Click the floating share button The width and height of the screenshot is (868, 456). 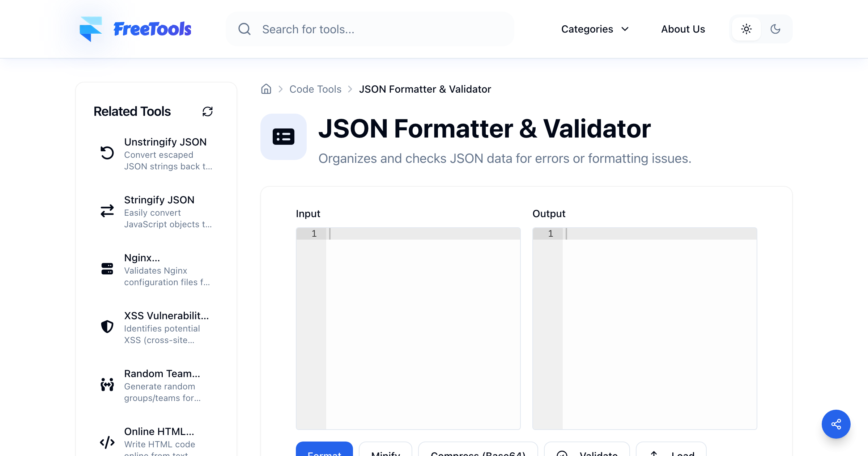pyautogui.click(x=836, y=424)
